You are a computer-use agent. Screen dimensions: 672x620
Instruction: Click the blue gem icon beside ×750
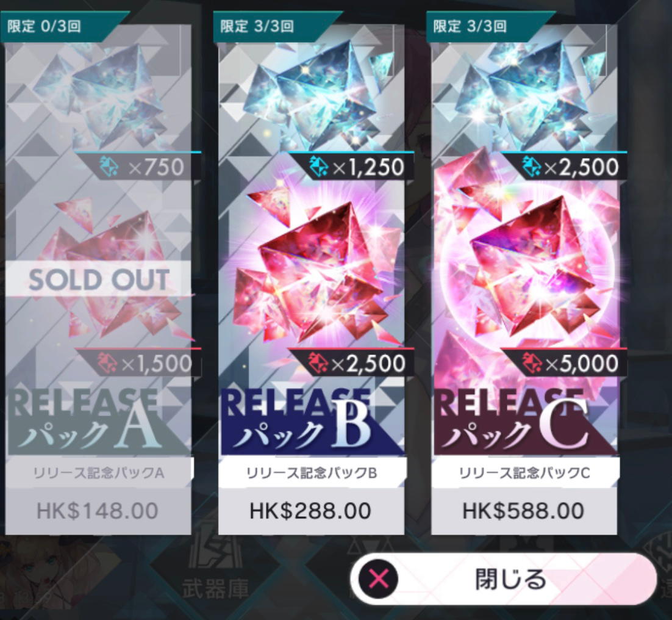110,167
